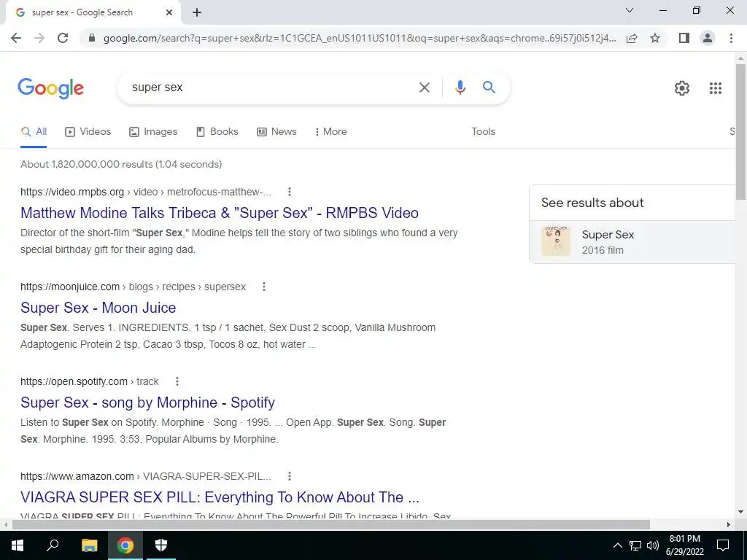Click into the Google search field
This screenshot has width=747, height=560.
(x=271, y=87)
